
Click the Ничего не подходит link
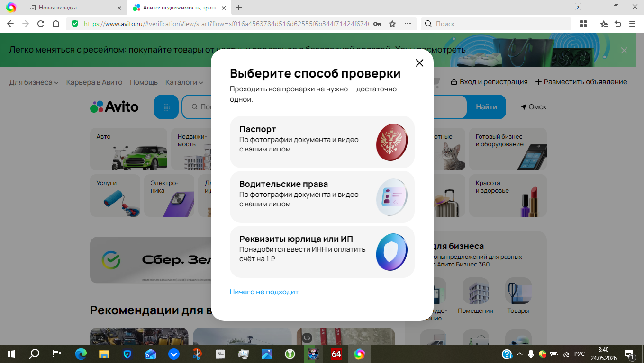(x=264, y=292)
